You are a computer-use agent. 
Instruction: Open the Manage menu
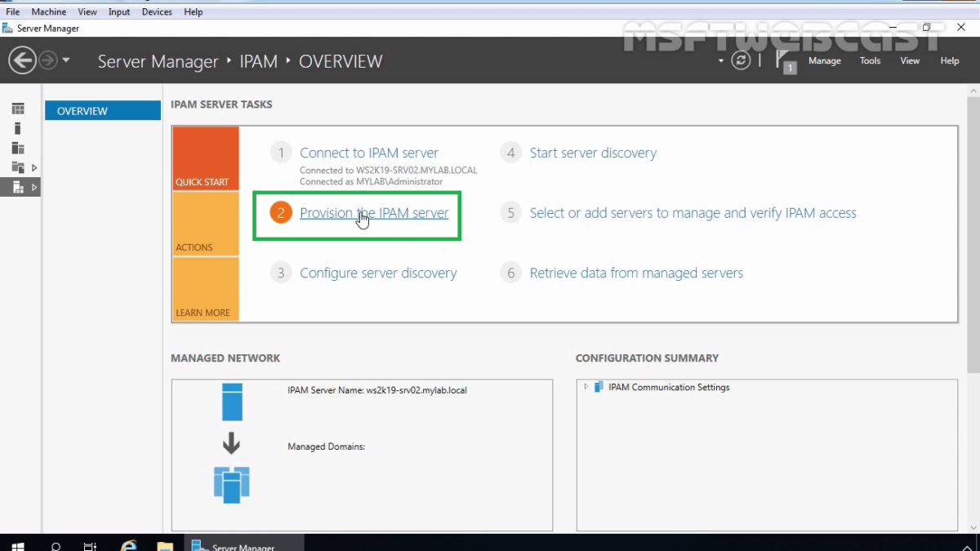824,60
